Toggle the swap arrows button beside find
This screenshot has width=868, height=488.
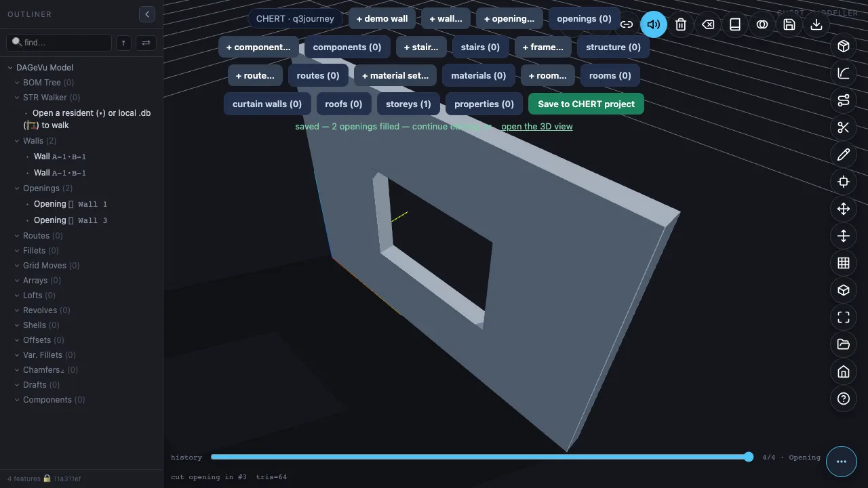[146, 43]
